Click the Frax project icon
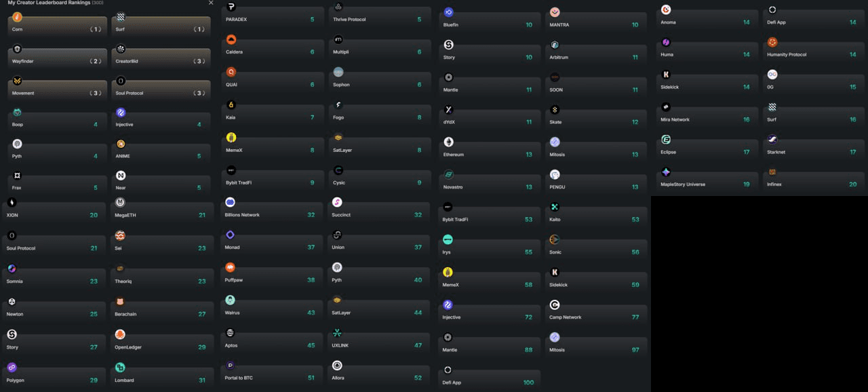This screenshot has width=868, height=392. pos(17,176)
